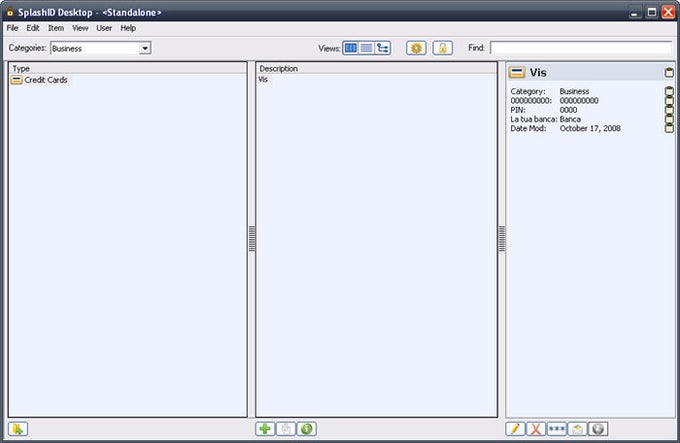
Task: Click the splitter handle before details panel
Action: coord(502,238)
